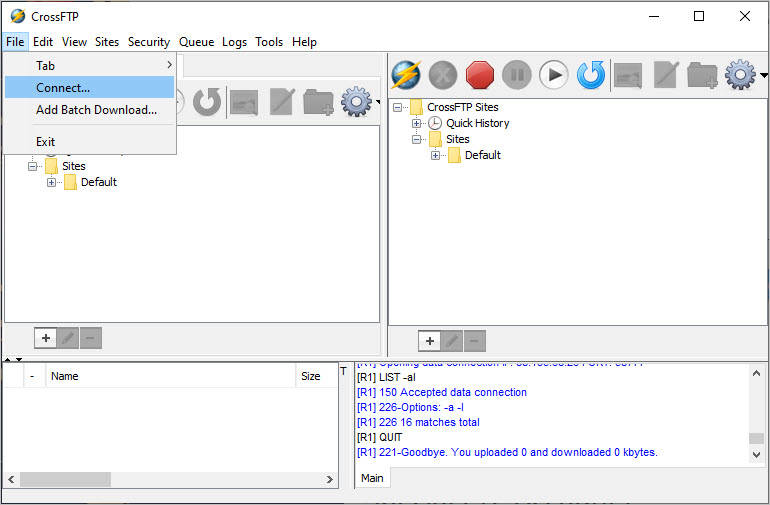Choose Connect... from File menu
This screenshot has width=770, height=505.
[89, 87]
